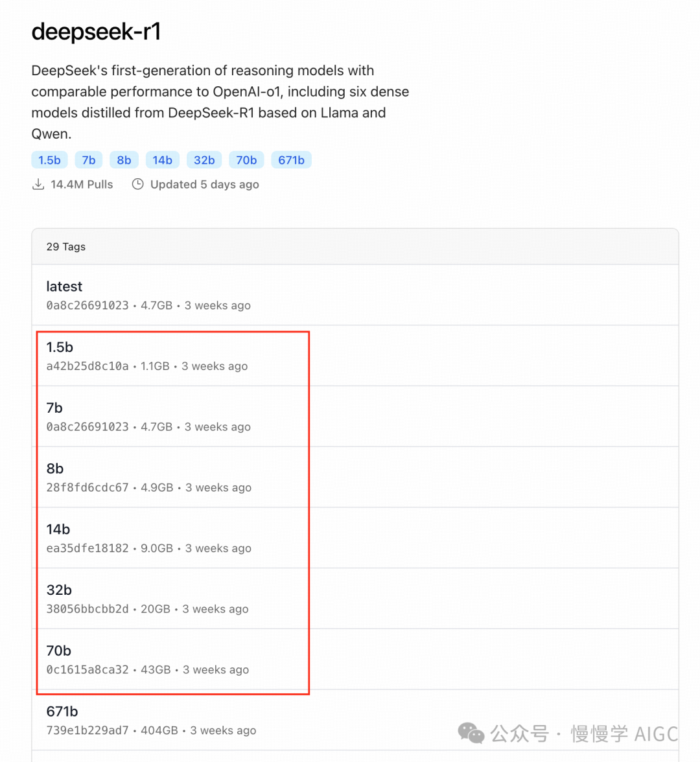Click the 29 Tags header
The width and height of the screenshot is (700, 762).
click(x=66, y=247)
